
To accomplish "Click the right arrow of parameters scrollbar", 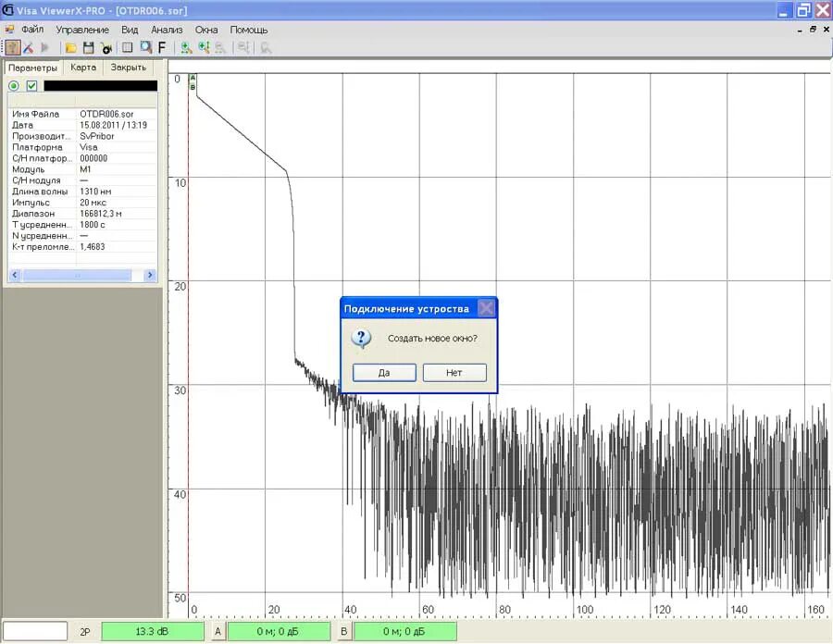I will (x=150, y=275).
